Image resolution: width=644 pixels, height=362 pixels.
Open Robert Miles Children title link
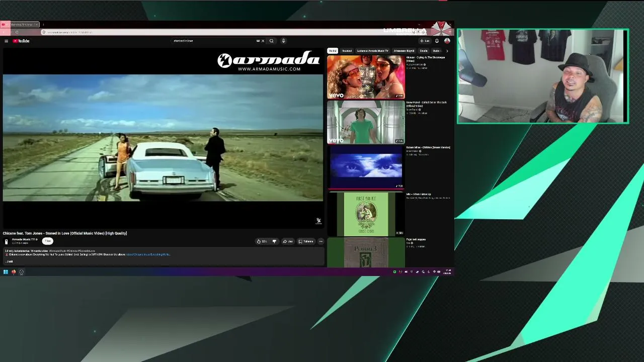click(428, 147)
